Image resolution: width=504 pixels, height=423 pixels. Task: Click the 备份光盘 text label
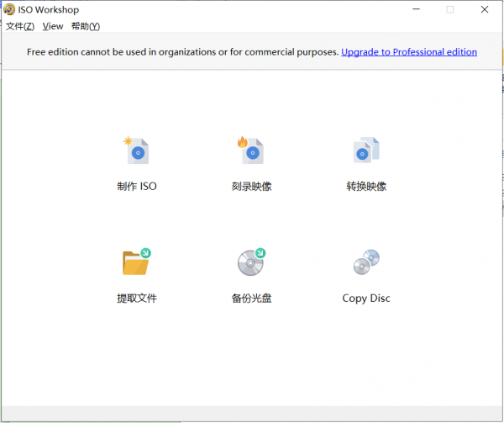pos(251,299)
